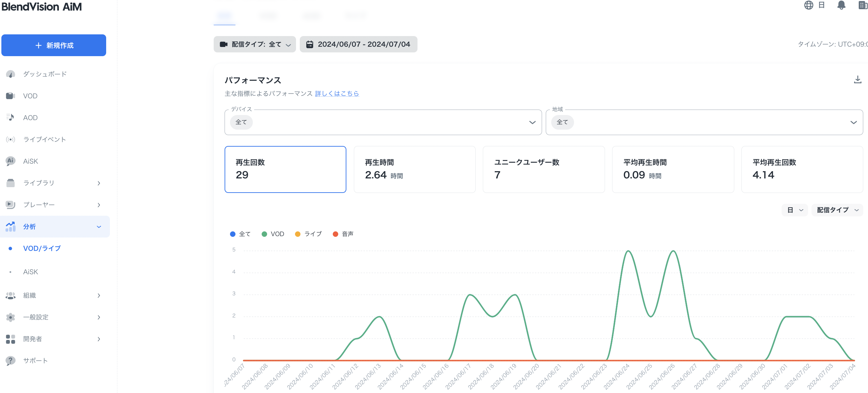
Task: Toggle the ライブ legend series
Action: click(x=308, y=234)
